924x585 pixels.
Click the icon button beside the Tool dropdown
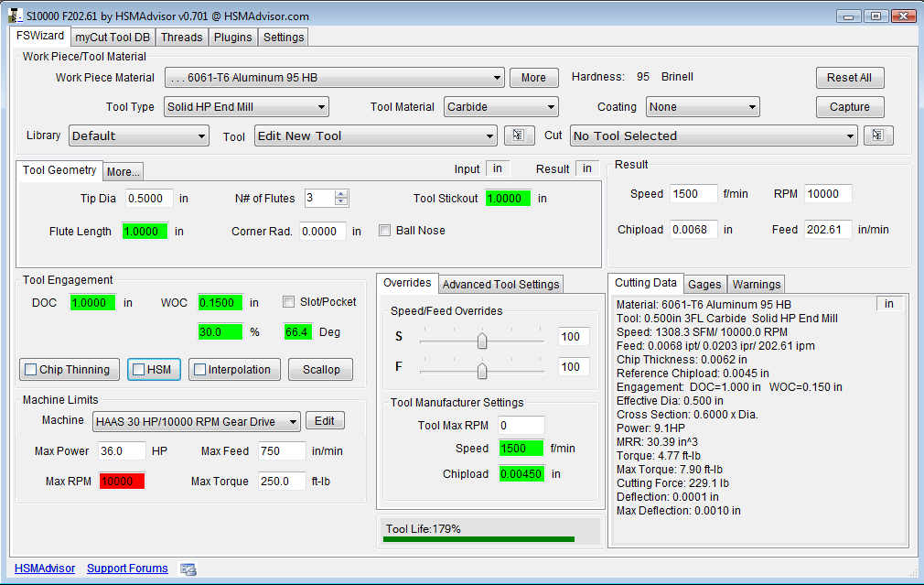point(519,135)
